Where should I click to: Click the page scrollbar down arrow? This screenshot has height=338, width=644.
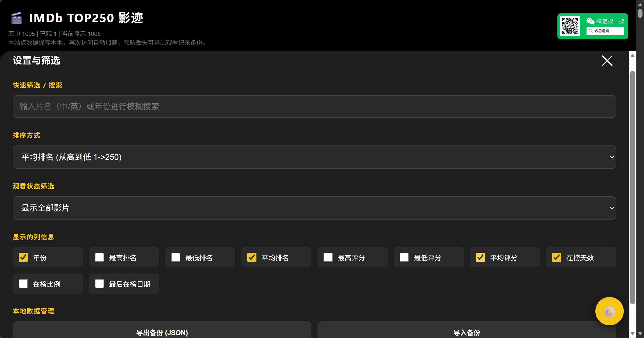[x=640, y=334]
